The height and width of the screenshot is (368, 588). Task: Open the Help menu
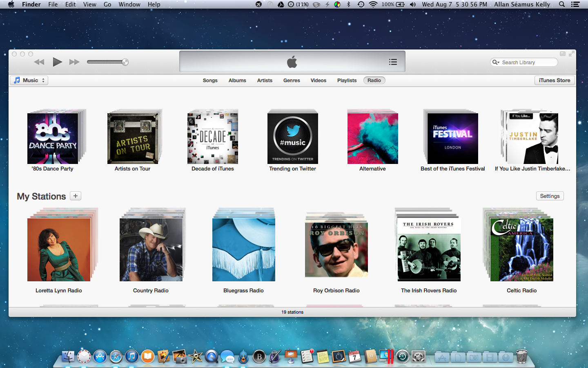[x=154, y=4]
